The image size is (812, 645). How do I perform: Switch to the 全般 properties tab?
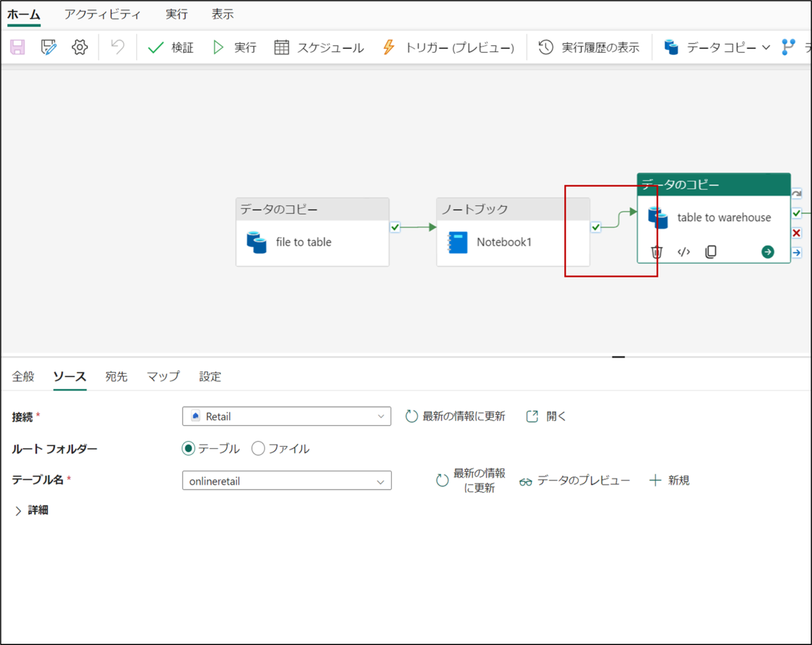pos(23,376)
